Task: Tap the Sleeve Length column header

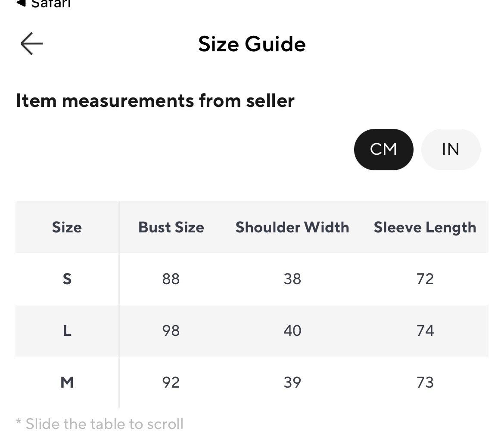Action: [425, 228]
